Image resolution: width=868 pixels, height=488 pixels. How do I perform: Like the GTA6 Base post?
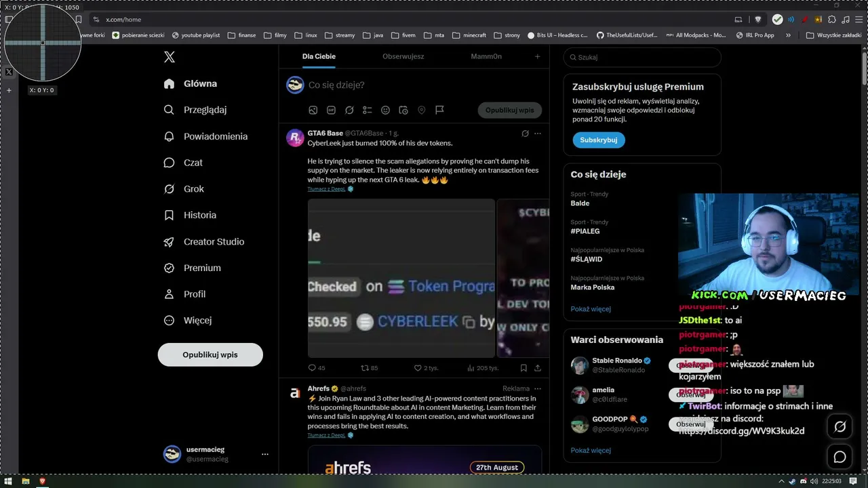pyautogui.click(x=426, y=368)
